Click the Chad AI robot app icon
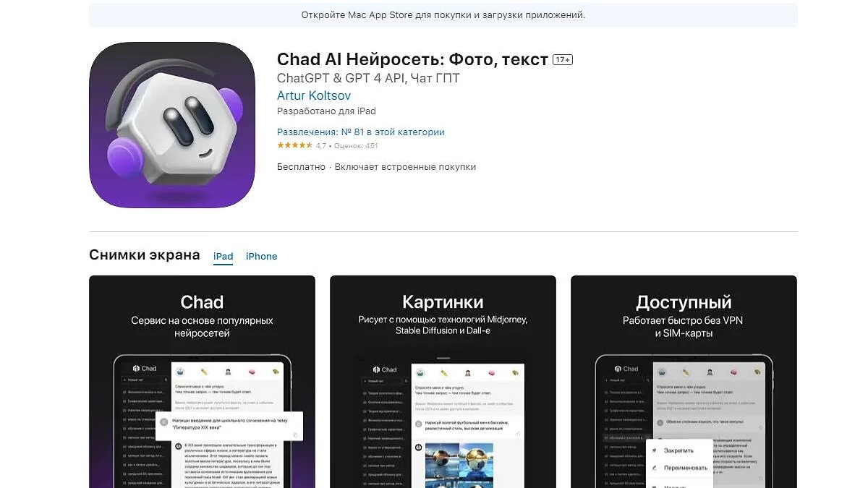The image size is (868, 488). coord(172,125)
